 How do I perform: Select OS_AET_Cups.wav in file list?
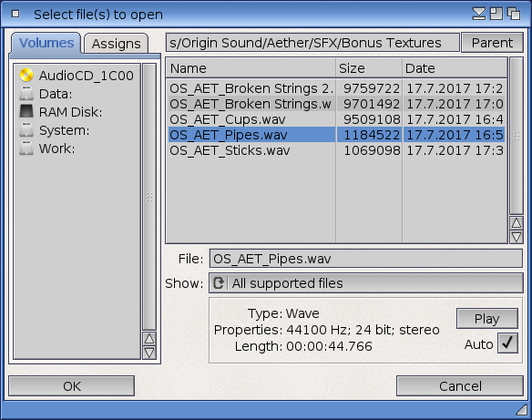[336, 119]
